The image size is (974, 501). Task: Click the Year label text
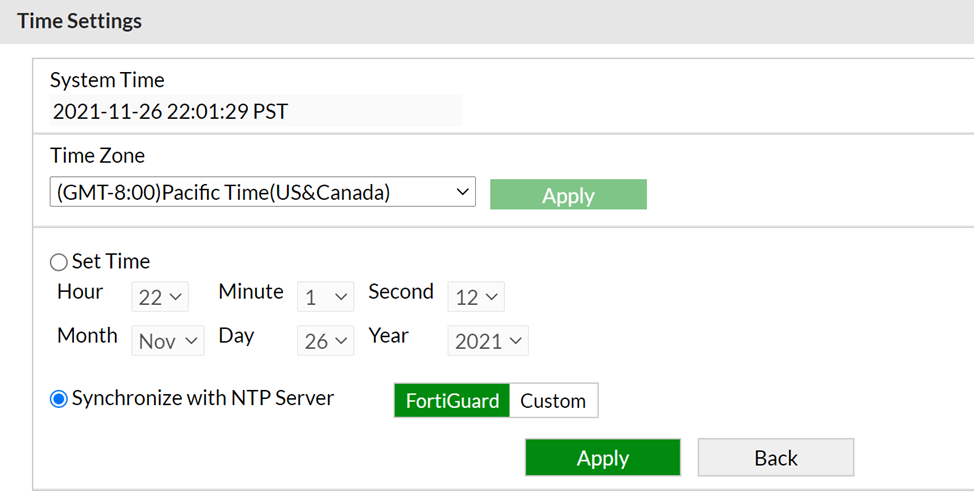point(388,336)
